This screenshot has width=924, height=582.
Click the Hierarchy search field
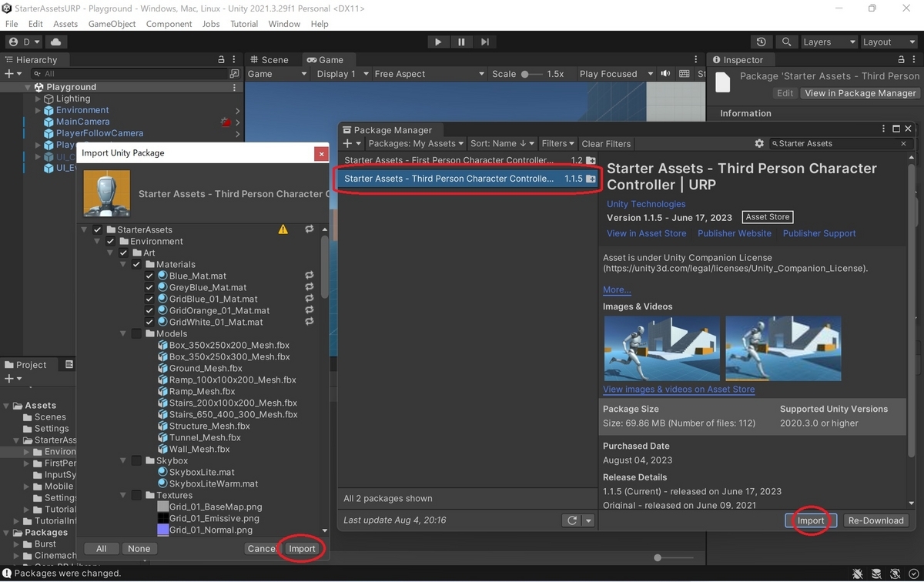pos(128,74)
